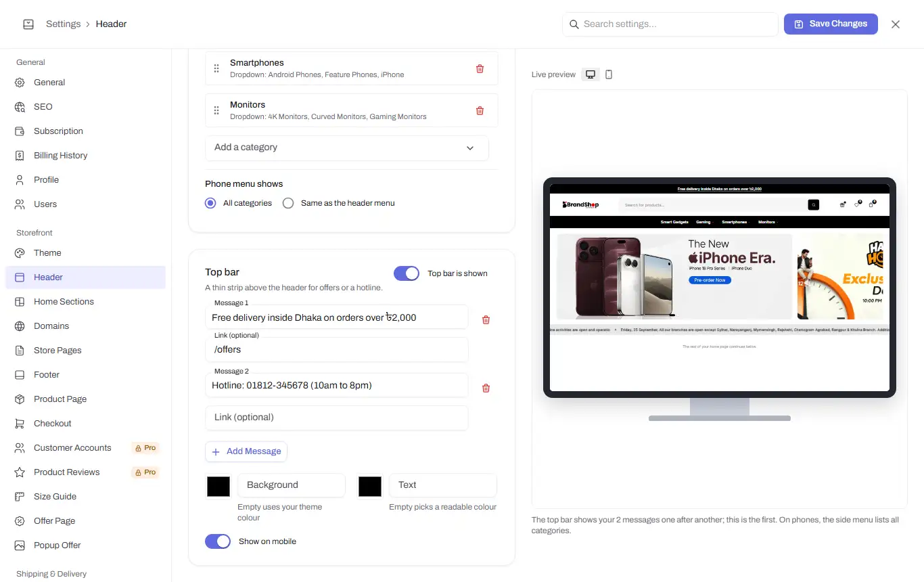Image resolution: width=924 pixels, height=582 pixels.
Task: Open Customer Accounts Pro settings
Action: 85,448
